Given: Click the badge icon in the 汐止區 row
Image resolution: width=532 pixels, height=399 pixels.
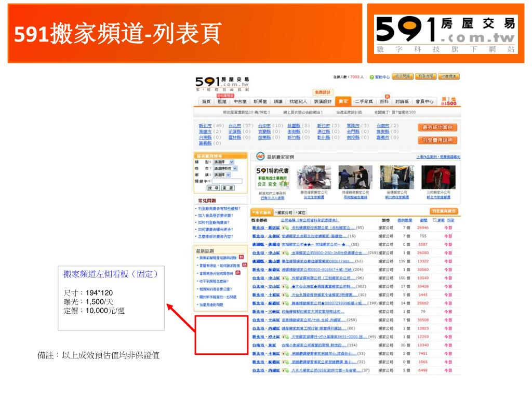Looking at the screenshot, I should coord(285,337).
